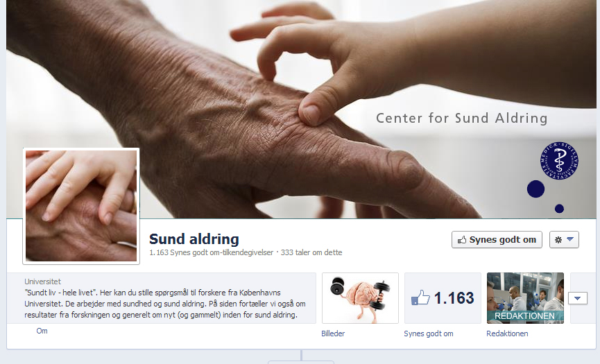Like the page with Synes godt om button

pyautogui.click(x=497, y=240)
